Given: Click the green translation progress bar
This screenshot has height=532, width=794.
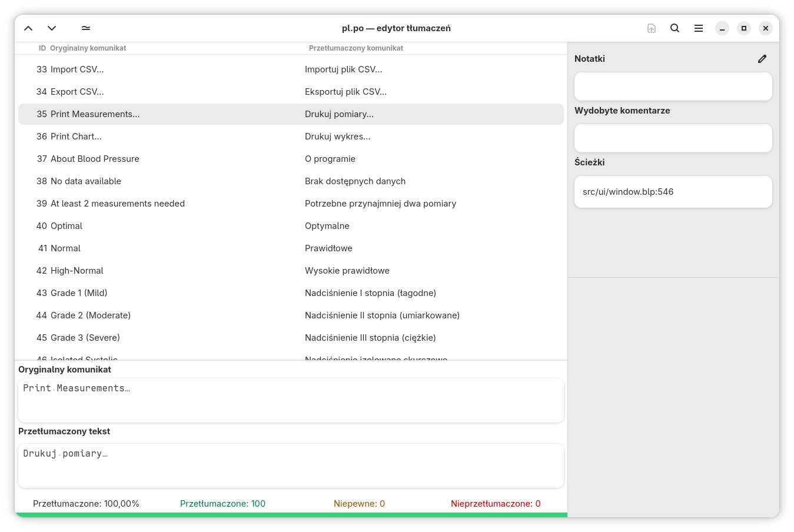Looking at the screenshot, I should pyautogui.click(x=291, y=515).
